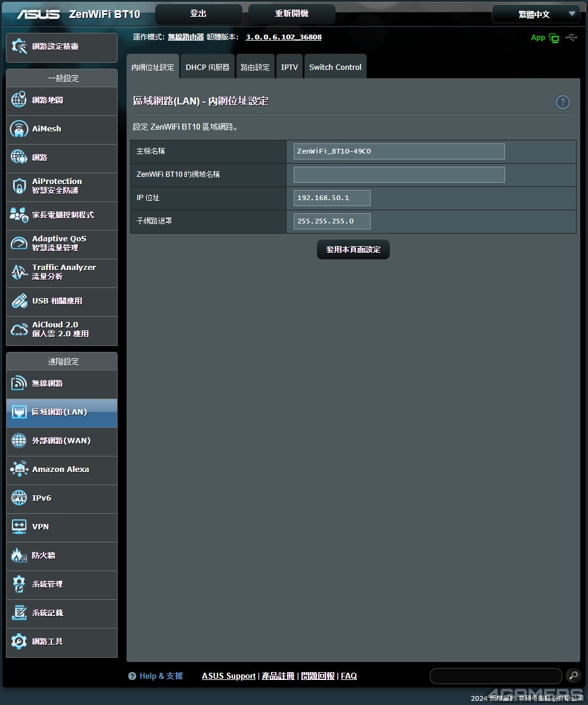Image resolution: width=588 pixels, height=705 pixels.
Task: Click the 區域網路(LAN) ethernet port icon
Action: point(19,412)
